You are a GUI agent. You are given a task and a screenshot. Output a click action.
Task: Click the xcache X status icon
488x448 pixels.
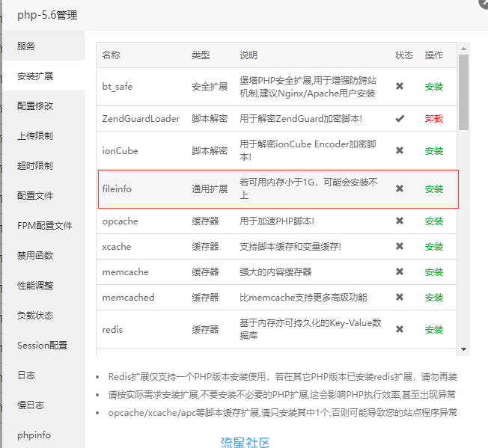click(x=400, y=246)
